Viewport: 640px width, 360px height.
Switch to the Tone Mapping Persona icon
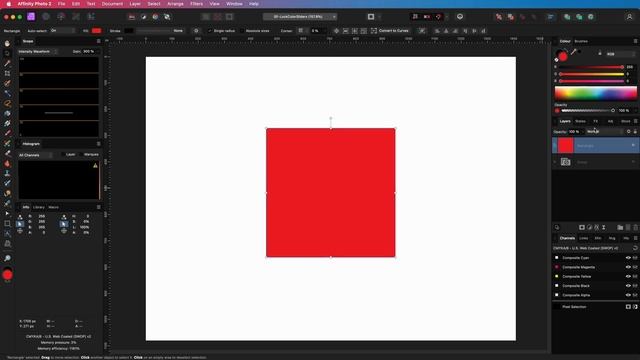[76, 17]
